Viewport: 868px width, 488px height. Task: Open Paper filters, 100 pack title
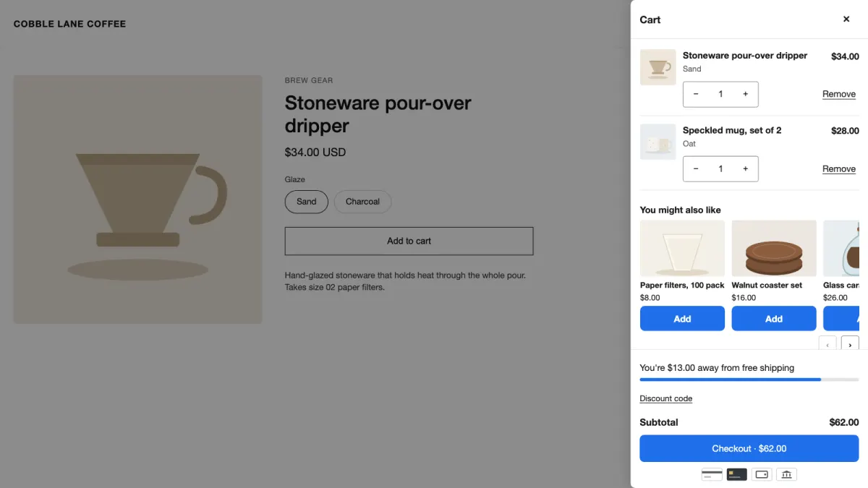(x=682, y=286)
